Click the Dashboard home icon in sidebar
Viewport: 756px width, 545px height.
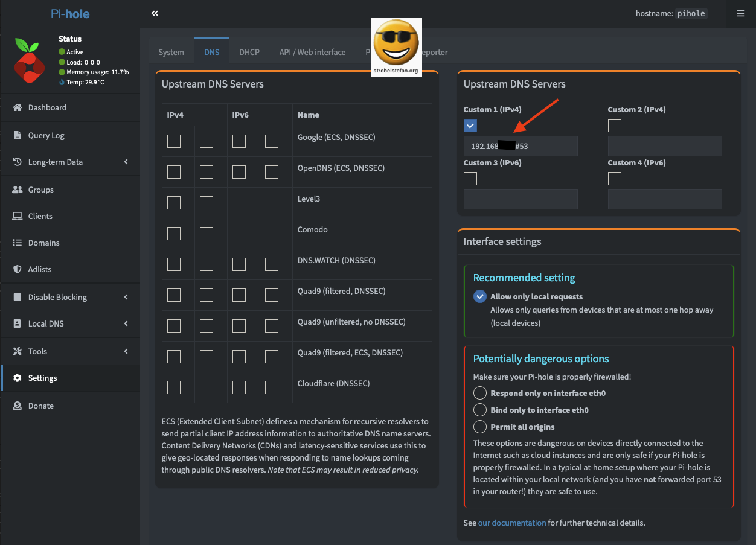point(17,107)
